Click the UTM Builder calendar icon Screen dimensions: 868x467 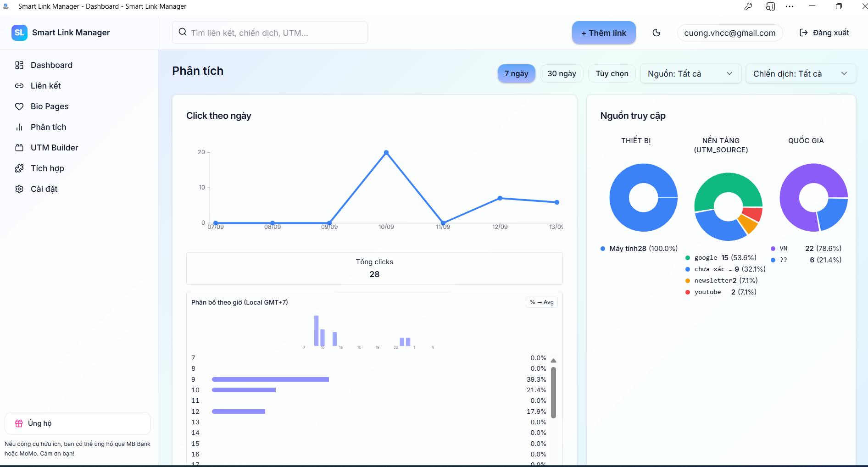point(19,148)
